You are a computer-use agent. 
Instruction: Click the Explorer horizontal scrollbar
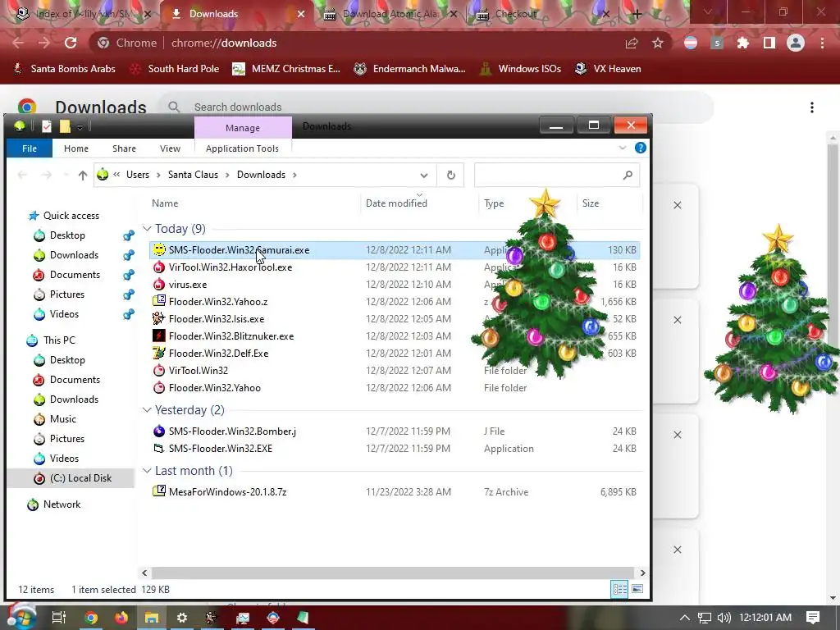click(392, 573)
